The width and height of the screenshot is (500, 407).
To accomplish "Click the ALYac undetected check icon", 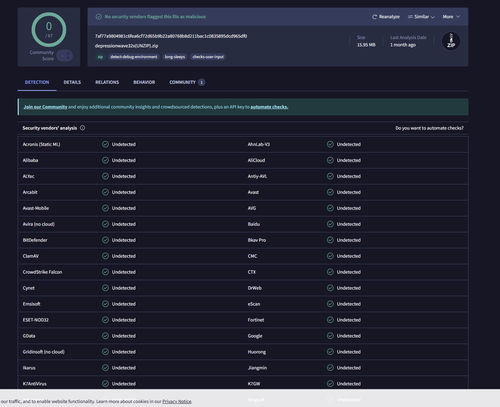I will point(105,176).
